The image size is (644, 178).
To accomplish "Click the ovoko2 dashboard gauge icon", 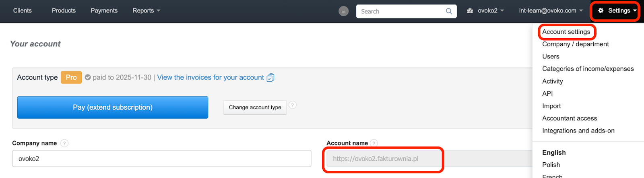I will point(470,11).
